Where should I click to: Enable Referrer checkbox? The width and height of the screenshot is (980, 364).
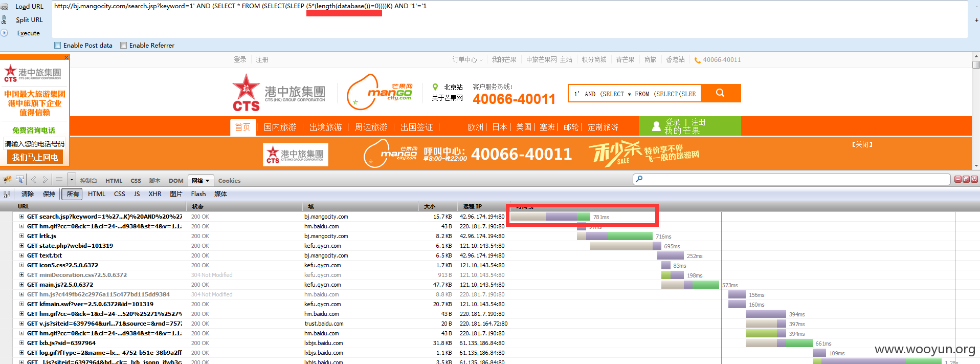[x=123, y=45]
